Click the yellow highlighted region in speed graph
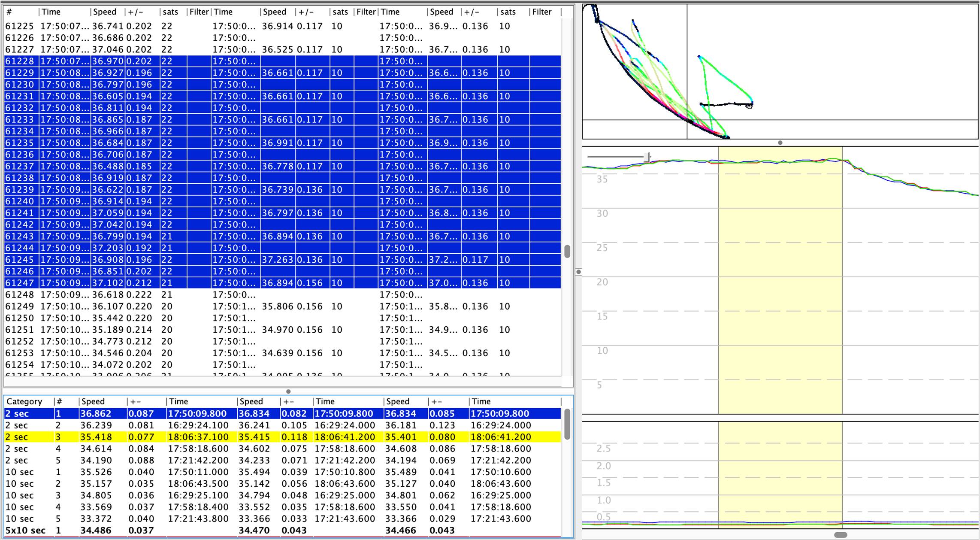The height and width of the screenshot is (540, 980). (x=780, y=279)
